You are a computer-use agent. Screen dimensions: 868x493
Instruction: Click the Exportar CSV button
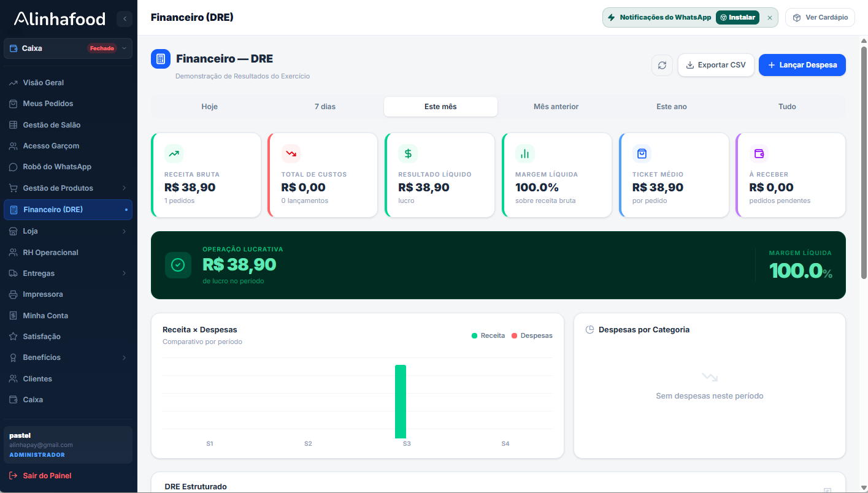tap(716, 64)
